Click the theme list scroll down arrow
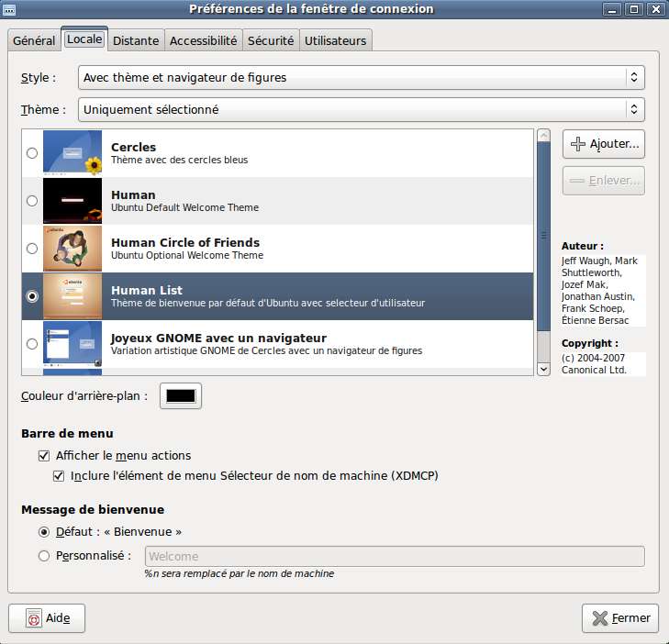Screen dimensions: 669x644 tap(543, 369)
